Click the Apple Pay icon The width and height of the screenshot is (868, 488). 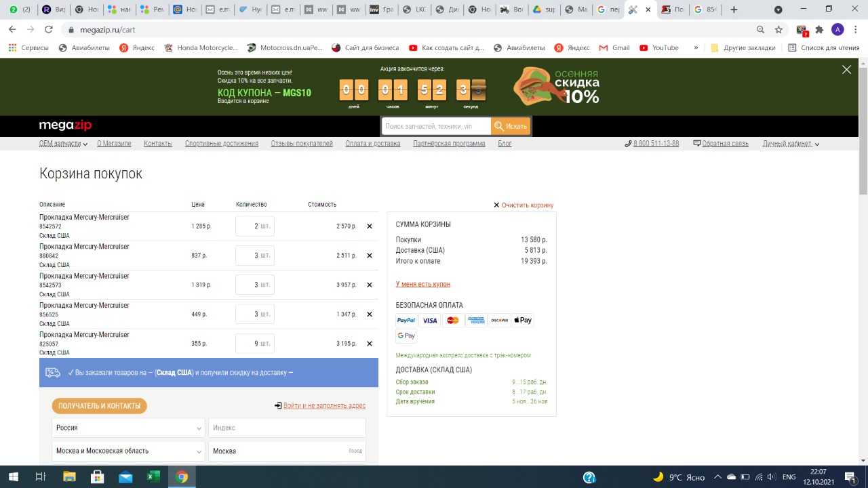coord(523,321)
